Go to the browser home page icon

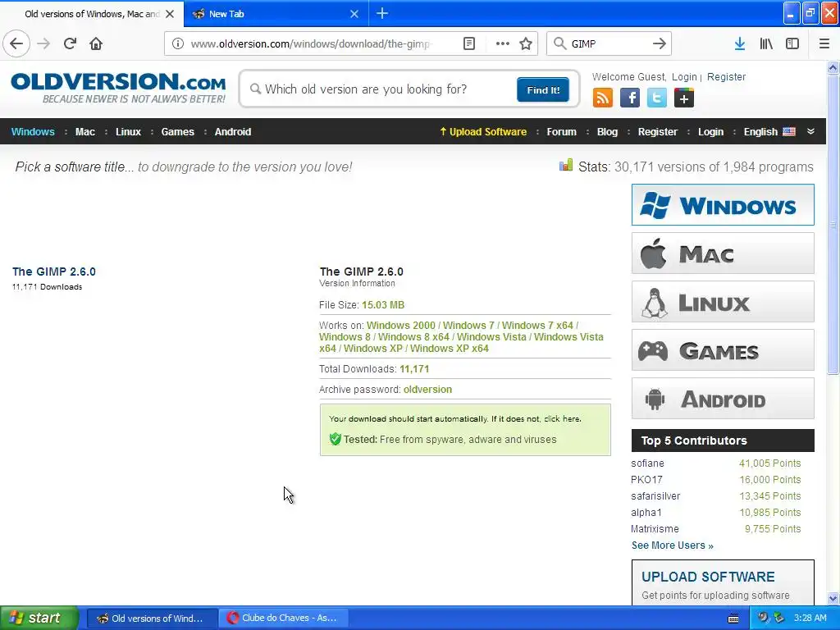[96, 43]
